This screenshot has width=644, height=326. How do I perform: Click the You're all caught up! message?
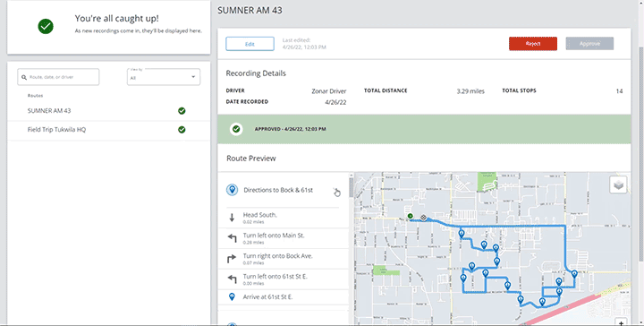[116, 19]
